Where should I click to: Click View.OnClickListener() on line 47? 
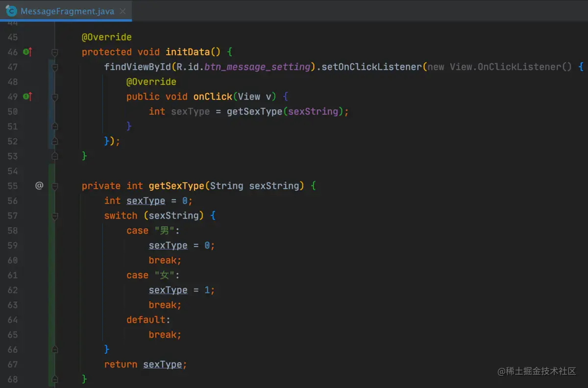click(x=511, y=67)
